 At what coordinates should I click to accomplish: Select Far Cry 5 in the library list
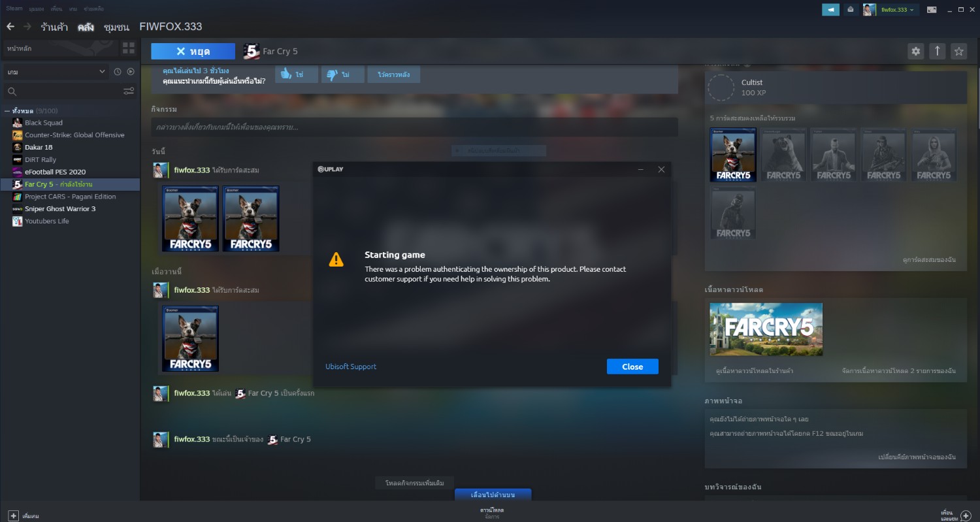click(70, 184)
